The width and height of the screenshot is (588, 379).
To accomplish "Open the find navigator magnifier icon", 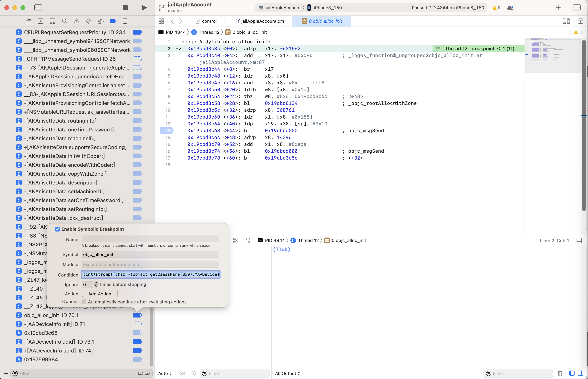I will coord(65,21).
